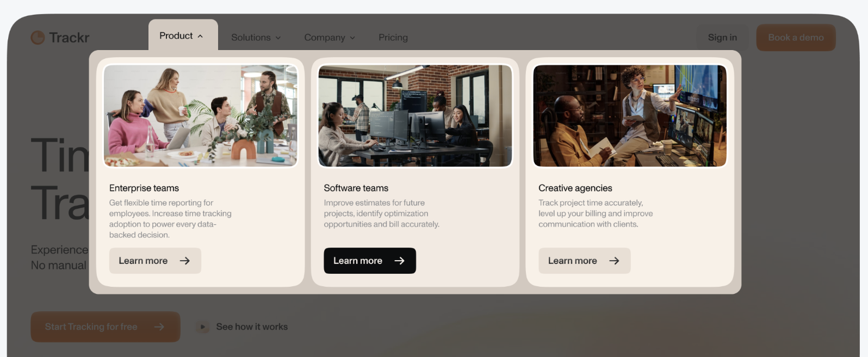Click the Enterprise teams description text

coord(170,219)
